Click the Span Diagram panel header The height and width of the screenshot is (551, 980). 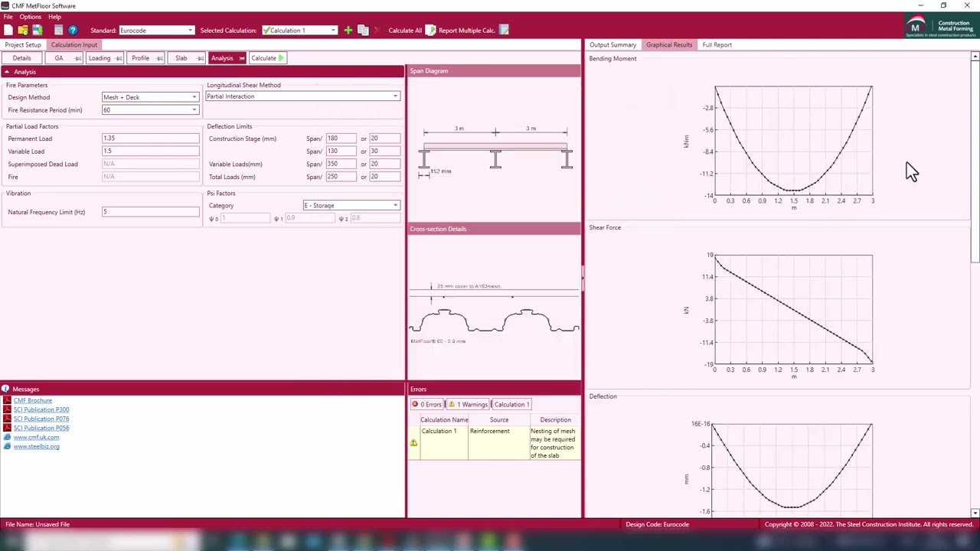pos(494,71)
